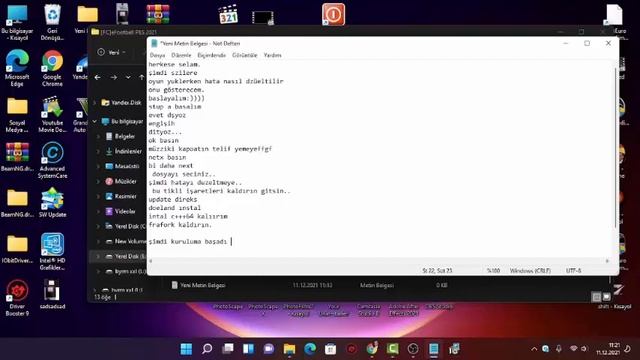Viewport: 640px width, 360px height.
Task: Open the Yardım menu in Notepad
Action: (x=272, y=55)
